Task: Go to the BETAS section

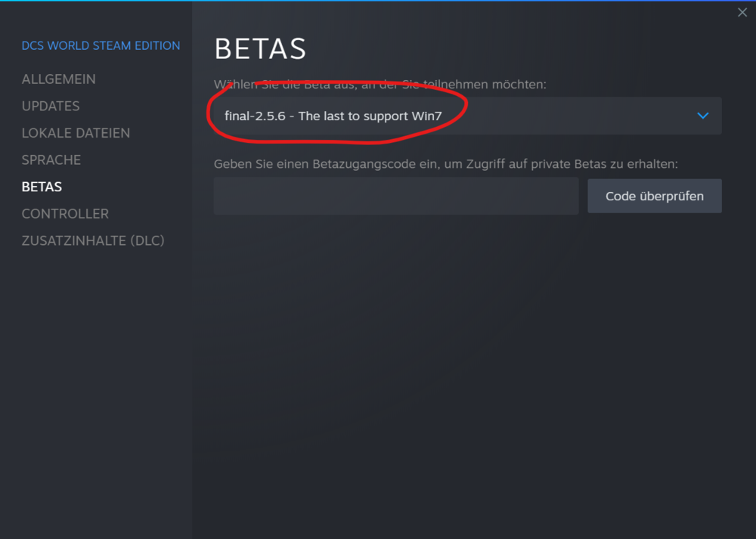Action: point(42,187)
